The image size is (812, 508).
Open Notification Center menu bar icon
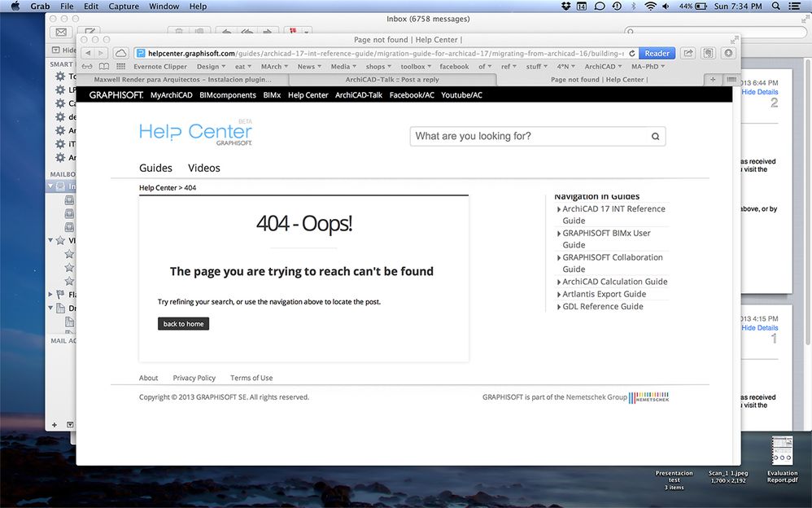794,7
